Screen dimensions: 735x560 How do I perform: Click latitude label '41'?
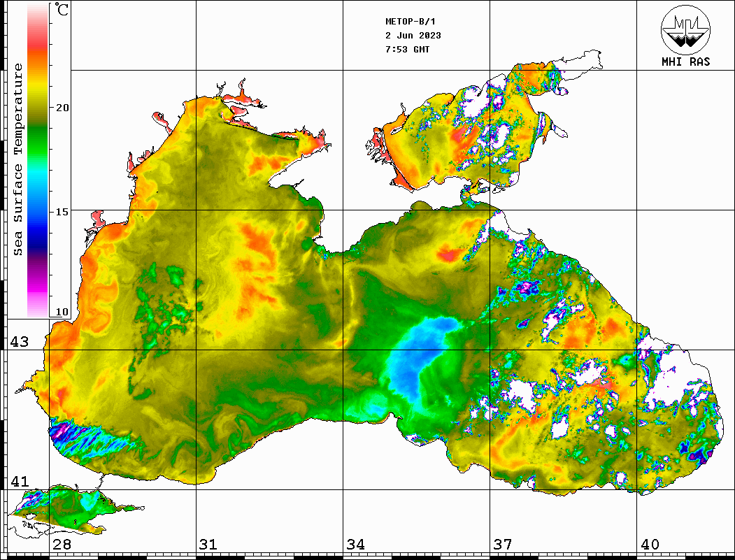point(20,481)
